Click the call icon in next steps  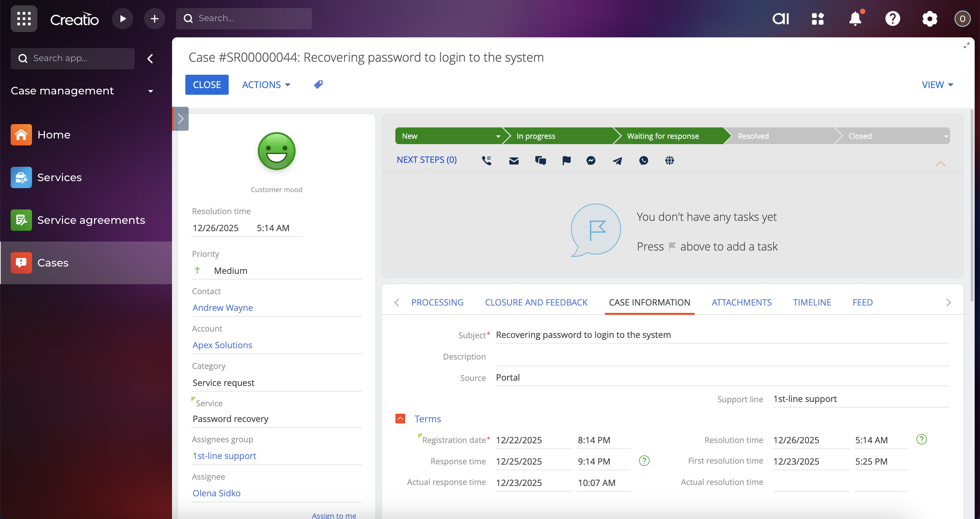pos(487,160)
